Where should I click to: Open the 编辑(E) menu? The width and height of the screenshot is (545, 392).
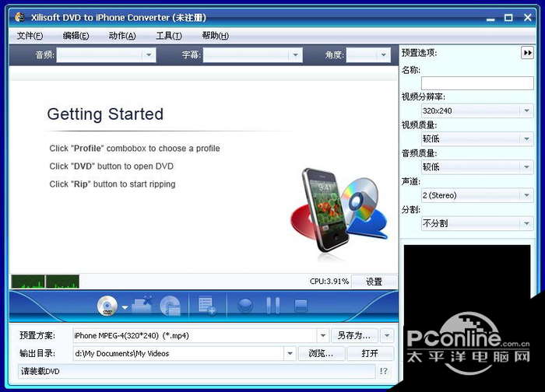click(x=76, y=36)
